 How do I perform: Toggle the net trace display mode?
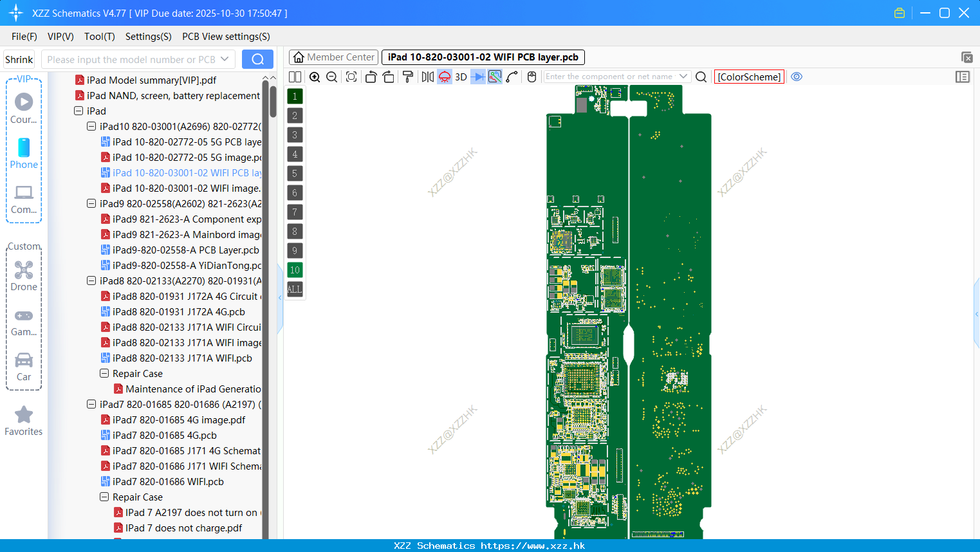495,77
